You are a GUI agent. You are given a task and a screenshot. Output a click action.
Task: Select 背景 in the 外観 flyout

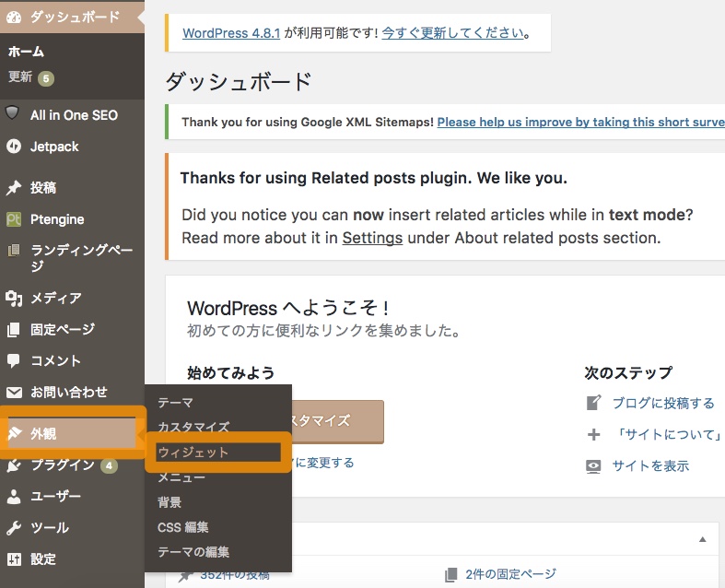coord(170,502)
